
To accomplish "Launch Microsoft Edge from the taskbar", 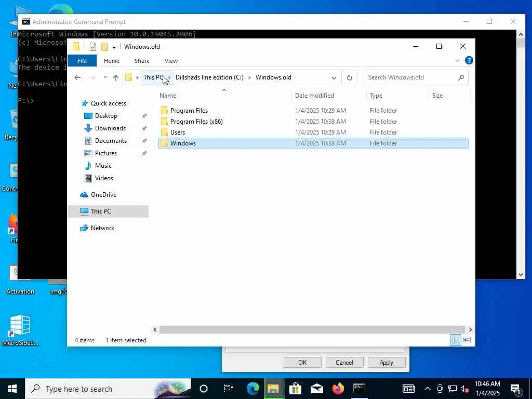I will pos(253,389).
